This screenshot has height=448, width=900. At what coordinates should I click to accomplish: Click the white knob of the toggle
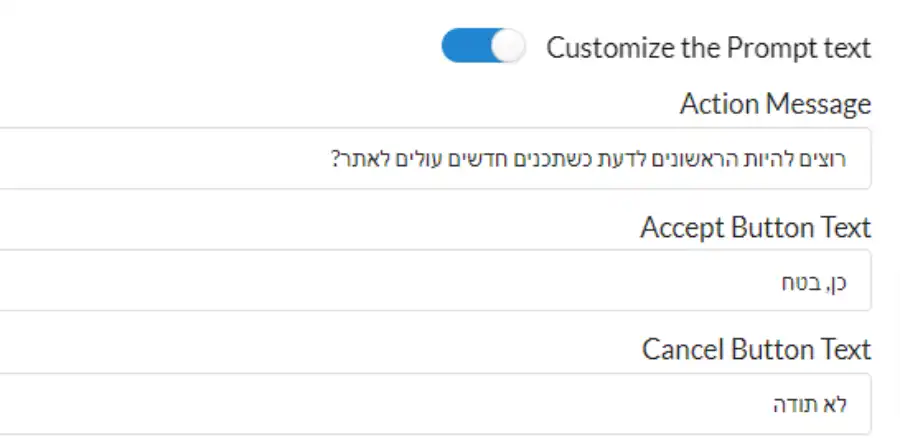click(x=509, y=46)
